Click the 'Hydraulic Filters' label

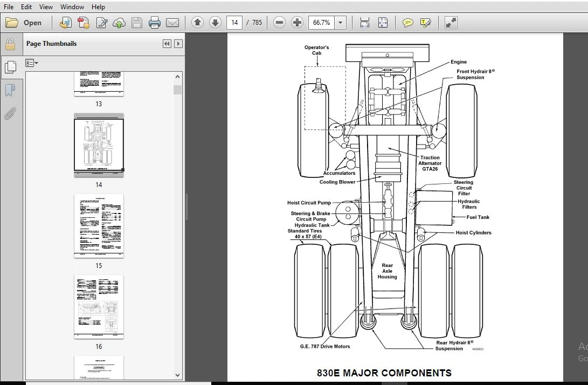pyautogui.click(x=469, y=204)
